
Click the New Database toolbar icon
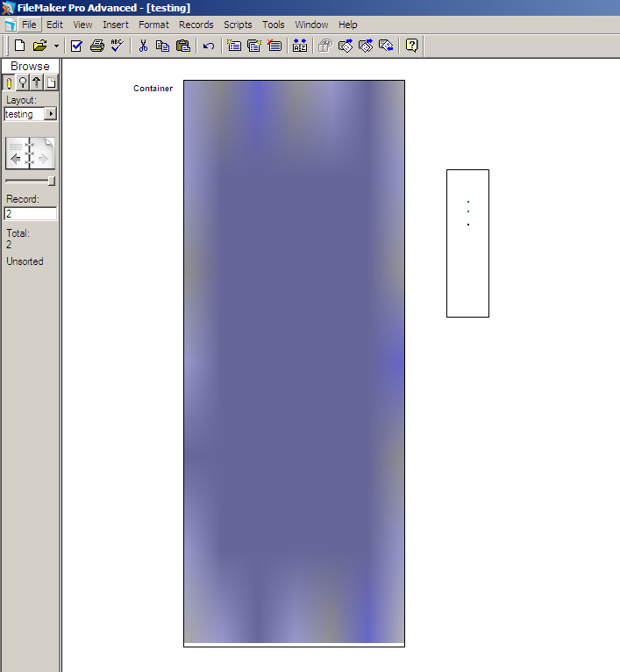(x=19, y=46)
